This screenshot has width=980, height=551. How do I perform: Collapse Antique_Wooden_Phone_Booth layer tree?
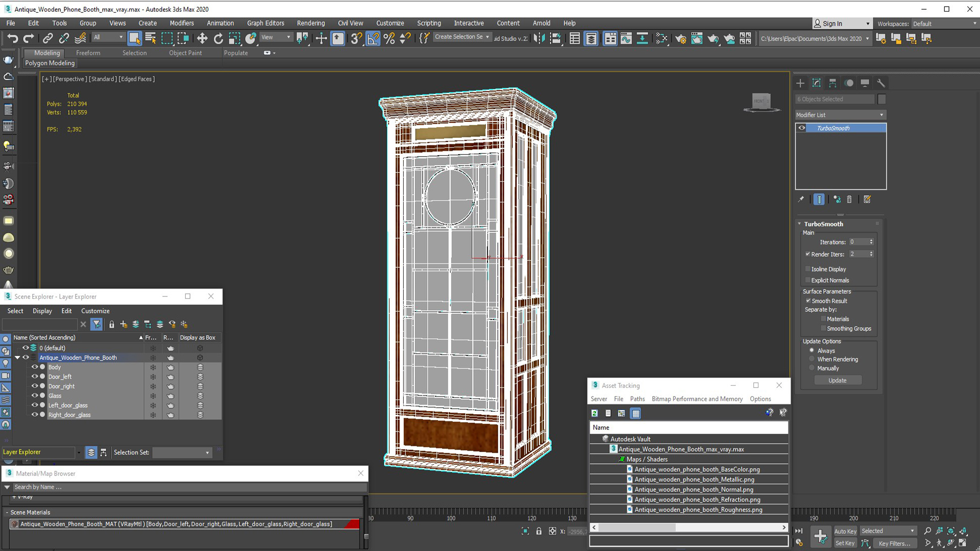(x=18, y=358)
